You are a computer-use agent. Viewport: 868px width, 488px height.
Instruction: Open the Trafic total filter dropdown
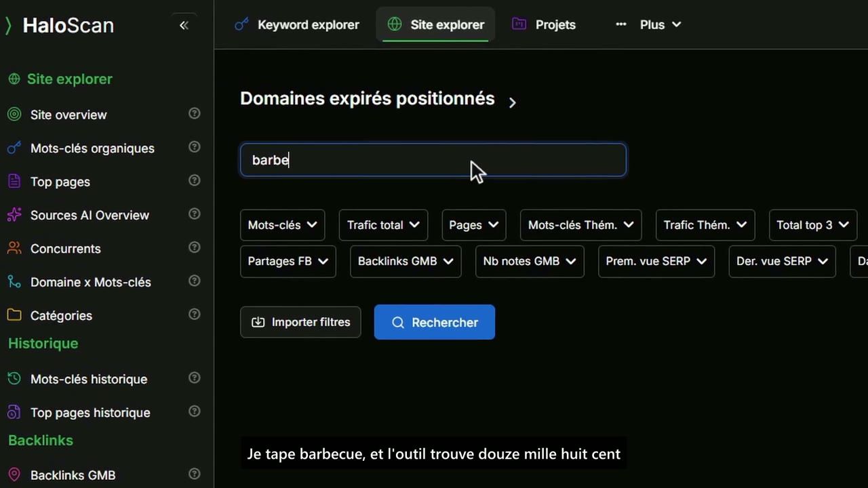click(x=383, y=225)
